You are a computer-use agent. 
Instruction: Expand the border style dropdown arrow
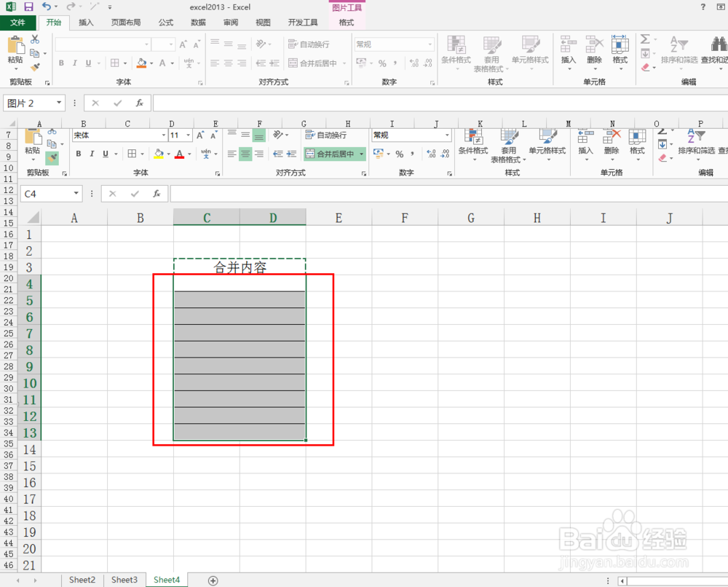tap(141, 153)
